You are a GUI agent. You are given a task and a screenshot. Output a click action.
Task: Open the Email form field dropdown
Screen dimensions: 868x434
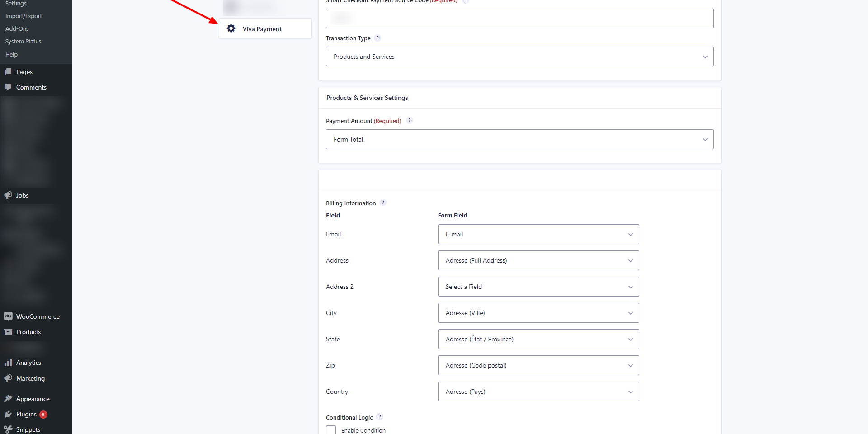(538, 234)
